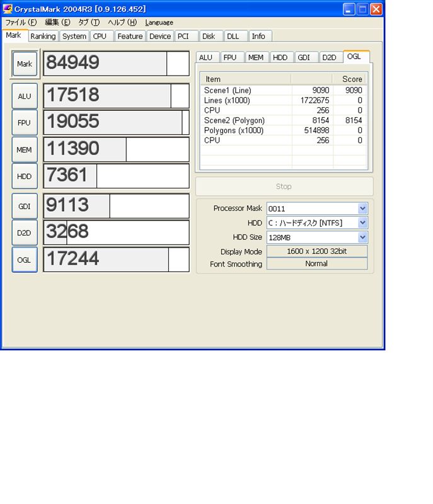Screen dimensions: 433x504
Task: Select the Scene2 (Polygon) row
Action: click(283, 120)
